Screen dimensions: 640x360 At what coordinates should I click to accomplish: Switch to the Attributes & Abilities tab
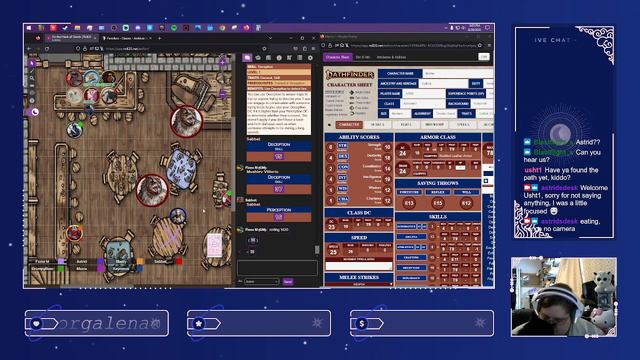(x=391, y=57)
